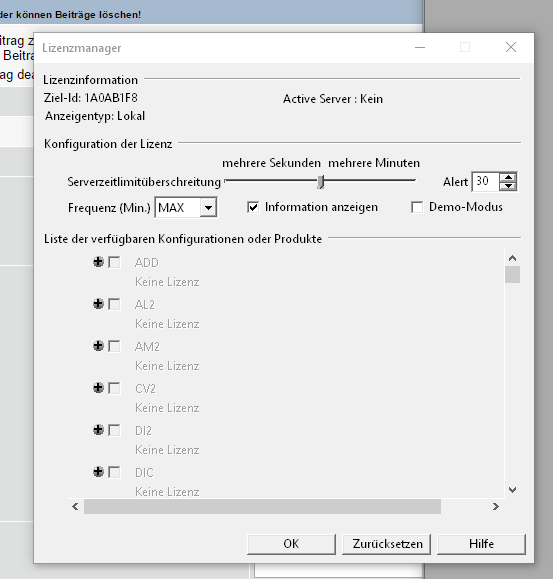Open Hilfe button

(481, 544)
